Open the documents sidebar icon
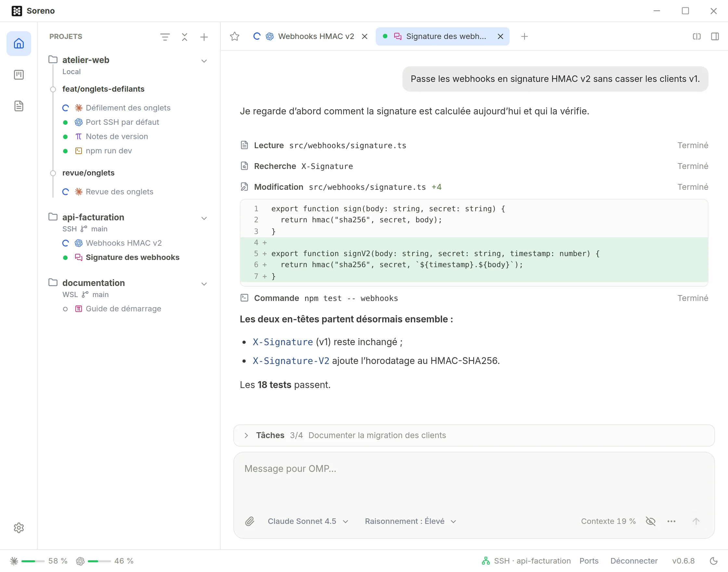Viewport: 728px width, 572px height. [x=19, y=106]
